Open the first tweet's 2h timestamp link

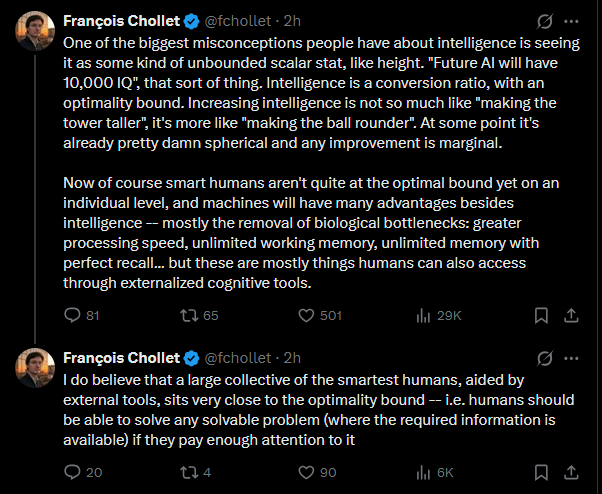(x=292, y=20)
